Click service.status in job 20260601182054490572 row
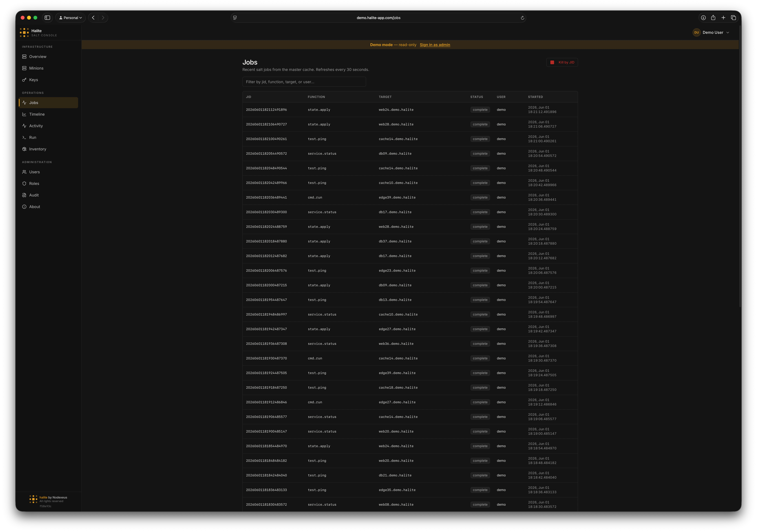 pyautogui.click(x=322, y=154)
